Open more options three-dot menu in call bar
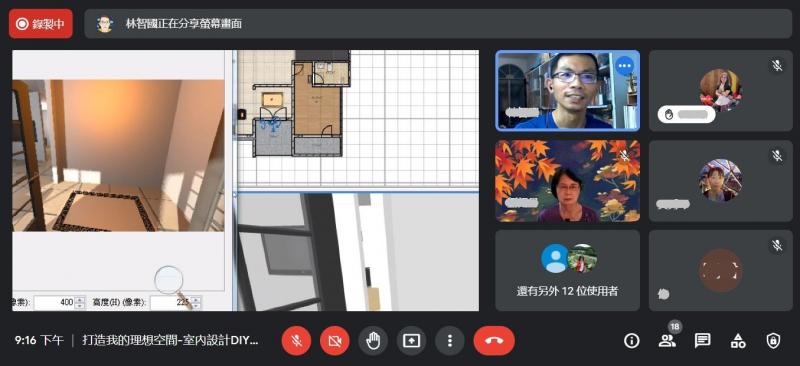Viewport: 800px width, 366px height. click(449, 340)
